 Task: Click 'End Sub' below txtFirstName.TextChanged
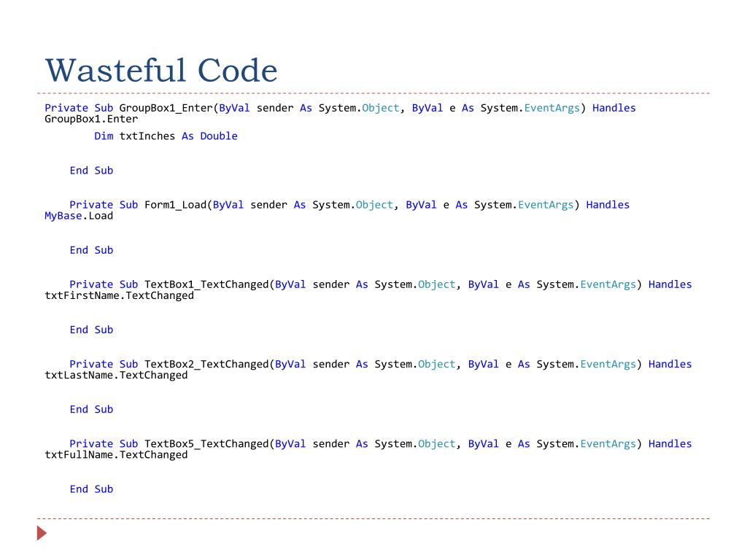click(x=91, y=330)
